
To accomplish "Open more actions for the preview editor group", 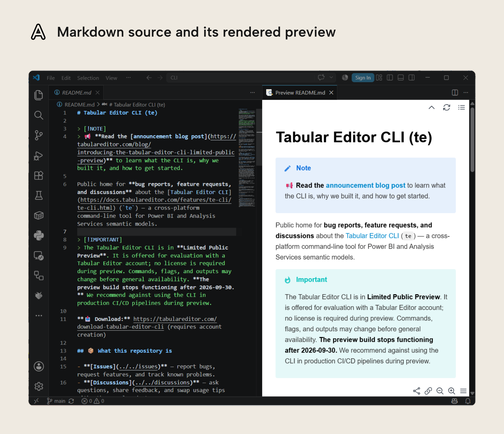I will tap(466, 93).
